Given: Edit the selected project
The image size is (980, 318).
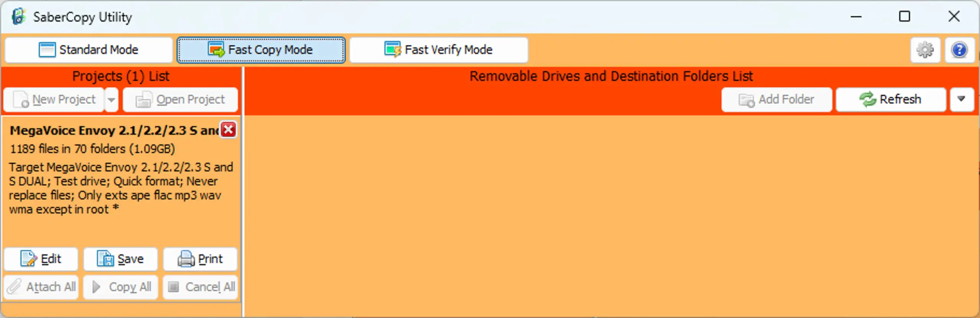Looking at the screenshot, I should (x=41, y=259).
